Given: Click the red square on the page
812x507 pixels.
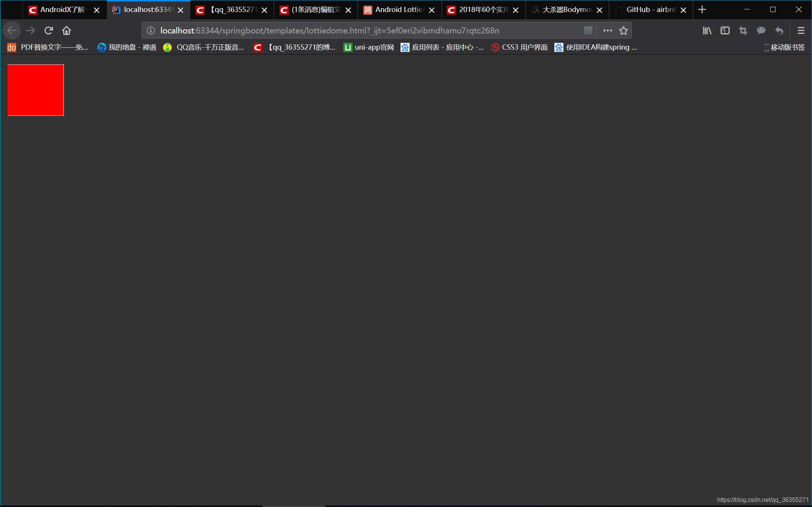Looking at the screenshot, I should click(36, 90).
